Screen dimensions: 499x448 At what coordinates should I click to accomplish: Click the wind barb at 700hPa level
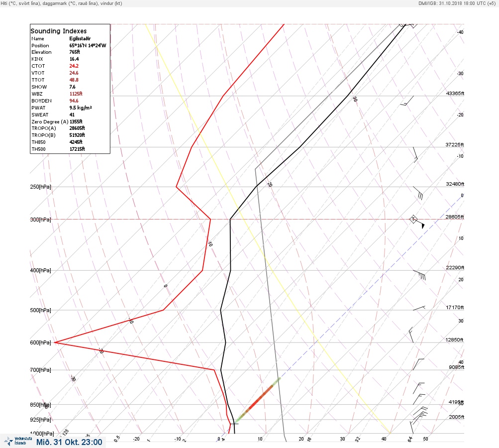click(x=418, y=364)
